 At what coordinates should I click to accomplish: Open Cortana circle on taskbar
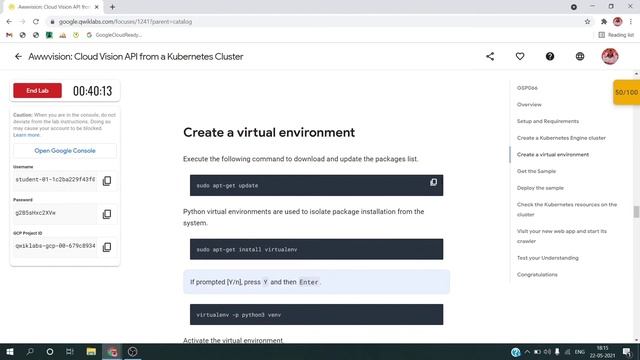[50, 351]
